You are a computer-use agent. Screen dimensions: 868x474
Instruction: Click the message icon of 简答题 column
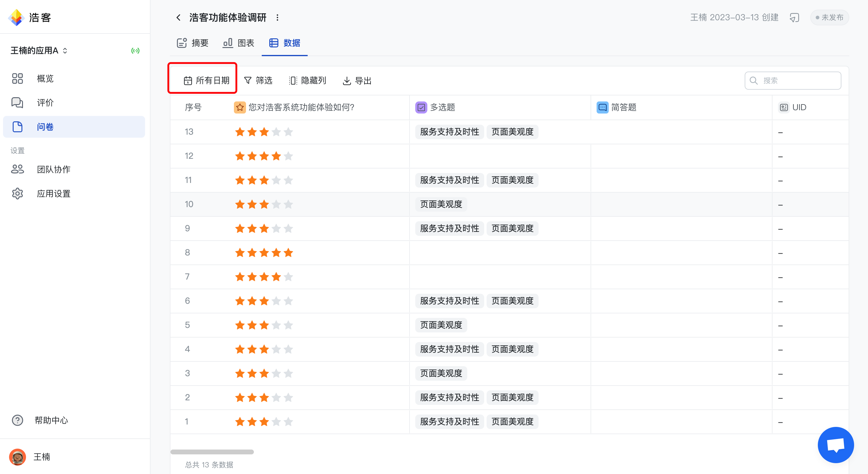pyautogui.click(x=602, y=107)
